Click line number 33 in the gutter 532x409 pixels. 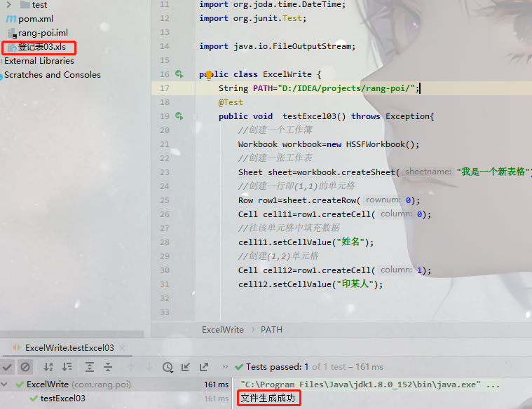165,312
